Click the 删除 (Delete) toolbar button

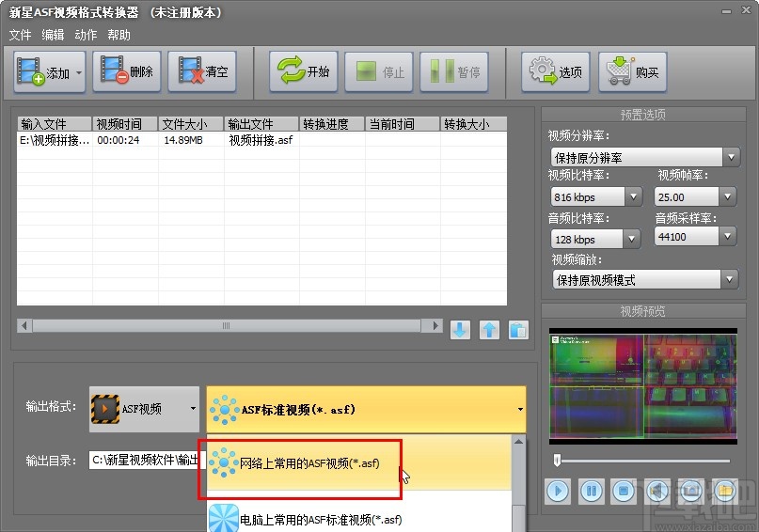pyautogui.click(x=128, y=72)
